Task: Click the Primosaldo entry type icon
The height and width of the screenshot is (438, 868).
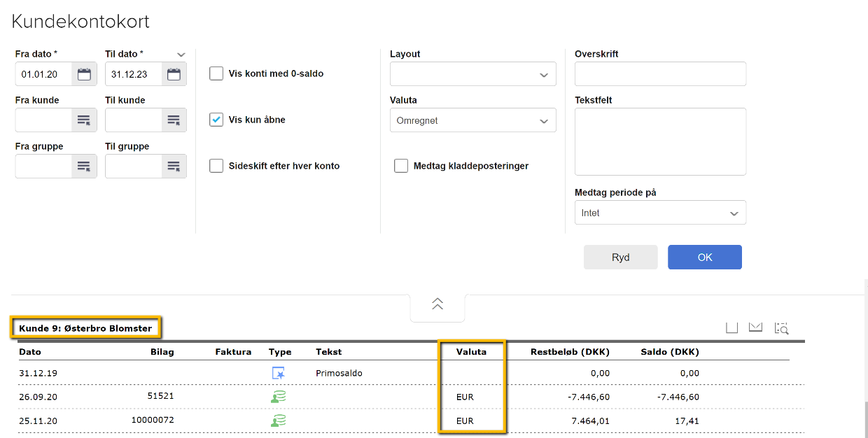Action: point(278,374)
